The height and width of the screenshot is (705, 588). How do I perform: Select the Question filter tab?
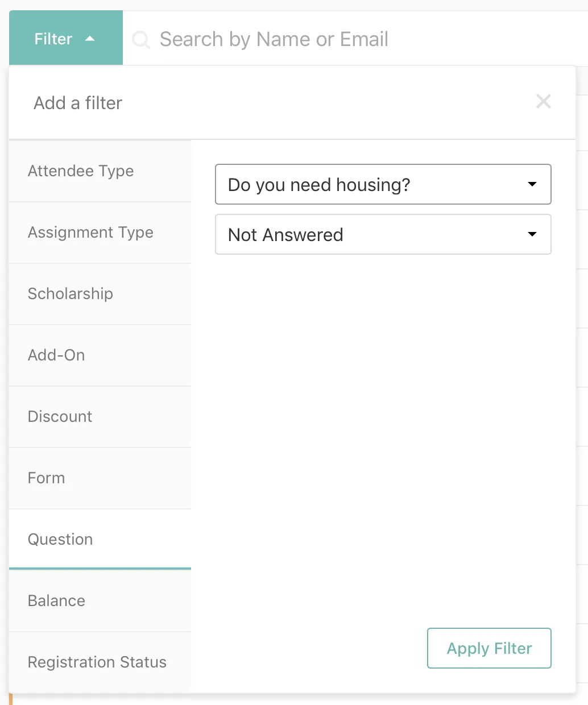[x=100, y=539]
